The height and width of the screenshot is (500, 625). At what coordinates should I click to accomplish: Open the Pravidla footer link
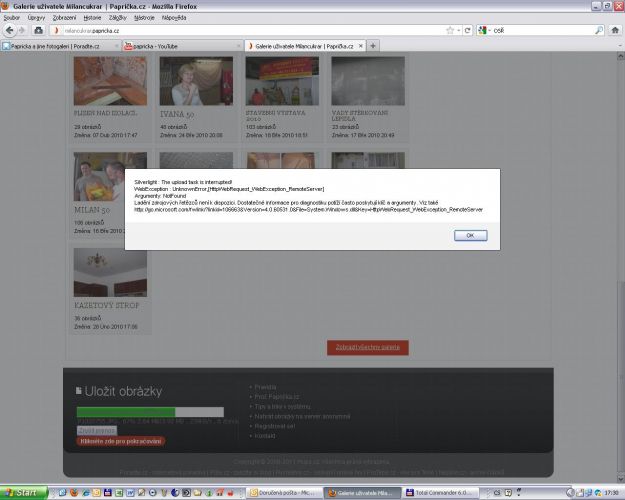point(265,387)
